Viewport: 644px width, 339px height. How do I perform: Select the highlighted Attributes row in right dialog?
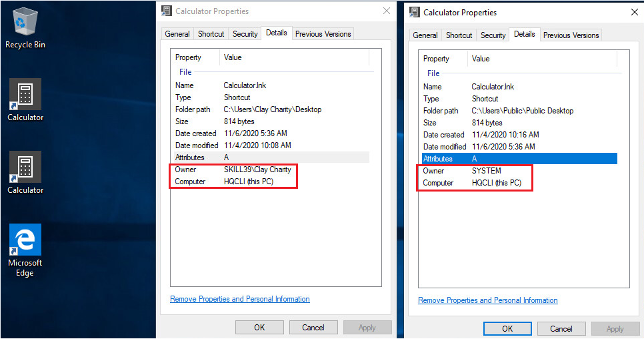tap(519, 159)
